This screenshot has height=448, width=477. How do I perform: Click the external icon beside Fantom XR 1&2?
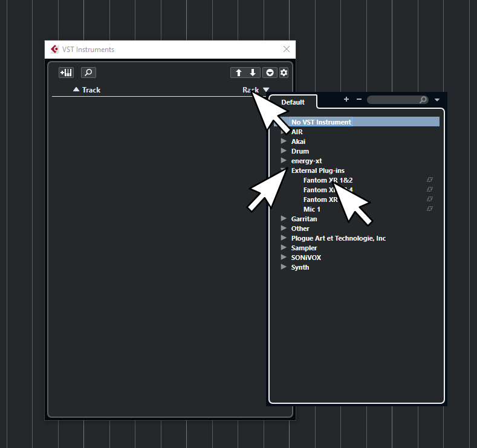[x=430, y=180]
